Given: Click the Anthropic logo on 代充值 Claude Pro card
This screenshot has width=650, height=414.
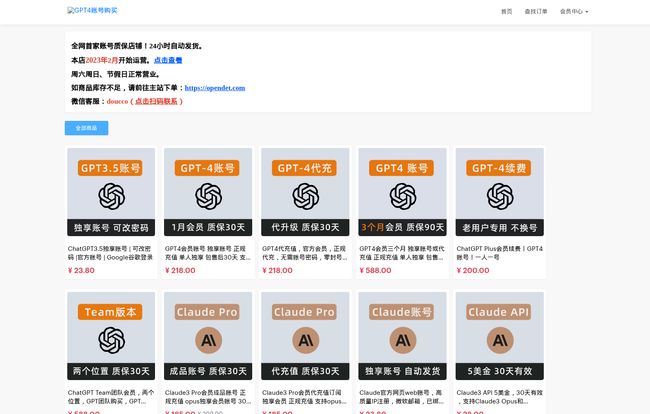Looking at the screenshot, I should tap(306, 340).
